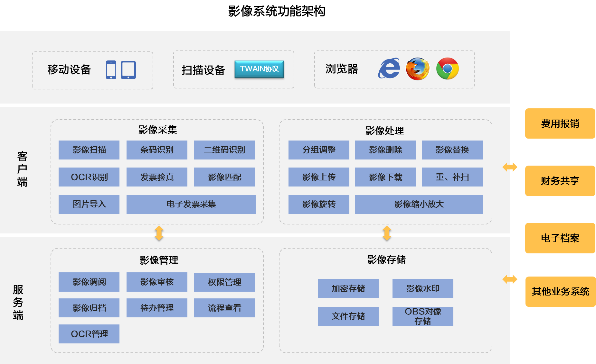The width and height of the screenshot is (596, 364).
Task: Click vertical arrow below 影像采集 panel
Action: 159,233
